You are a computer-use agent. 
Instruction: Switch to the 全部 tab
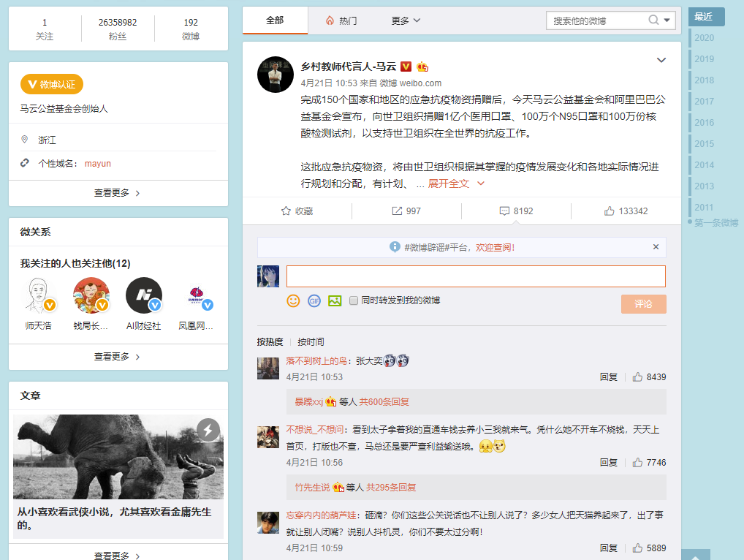coord(275,20)
